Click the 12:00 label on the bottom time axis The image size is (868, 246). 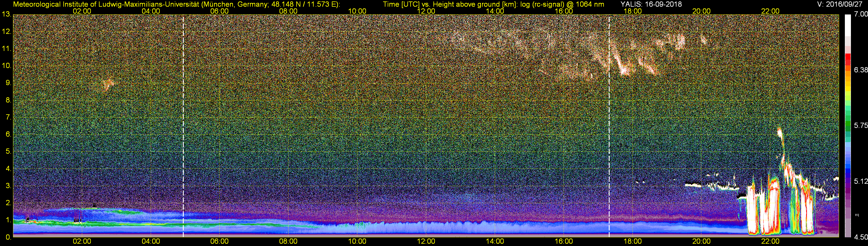(426, 242)
